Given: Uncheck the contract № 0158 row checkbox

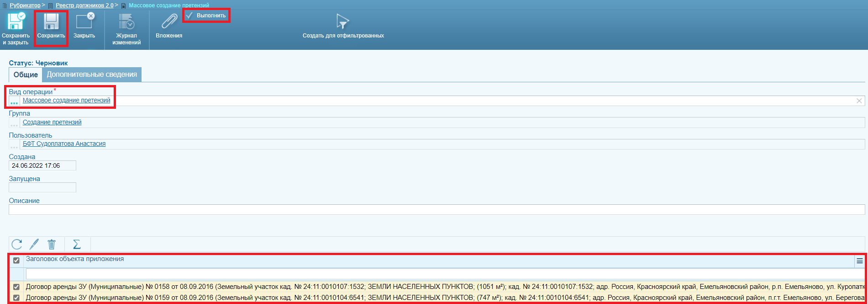Looking at the screenshot, I should coord(16,287).
